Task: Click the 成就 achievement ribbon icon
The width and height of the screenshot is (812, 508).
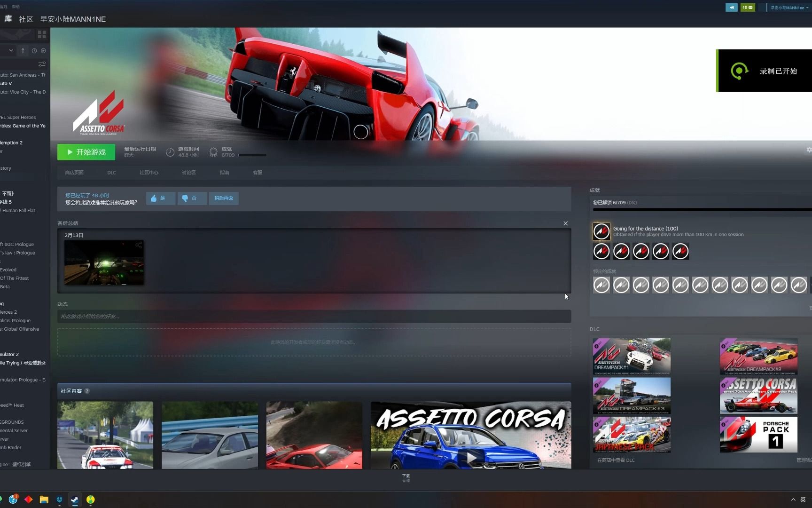Action: 213,152
